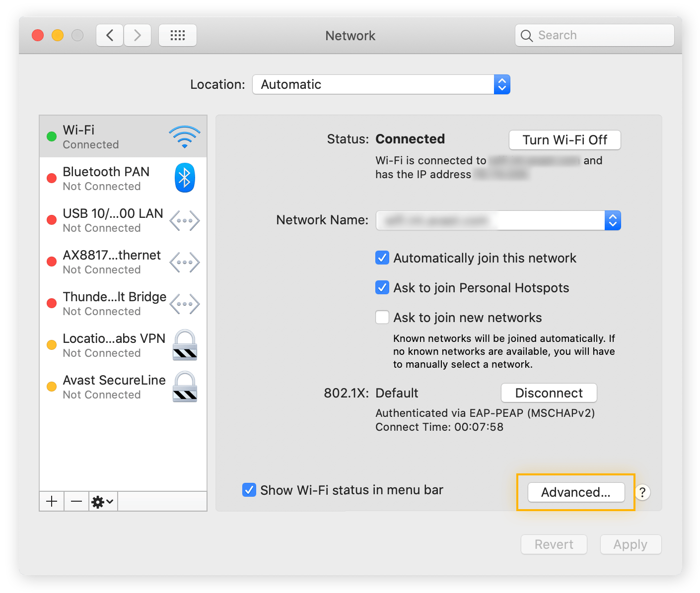Image resolution: width=700 pixels, height=593 pixels.
Task: Open the help question mark button
Action: pos(642,492)
